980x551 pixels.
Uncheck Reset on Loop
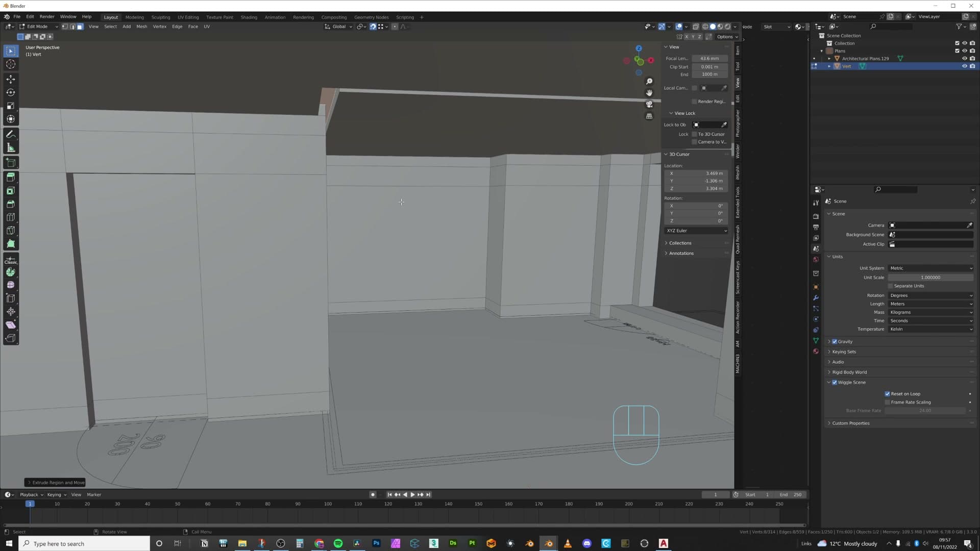click(888, 394)
